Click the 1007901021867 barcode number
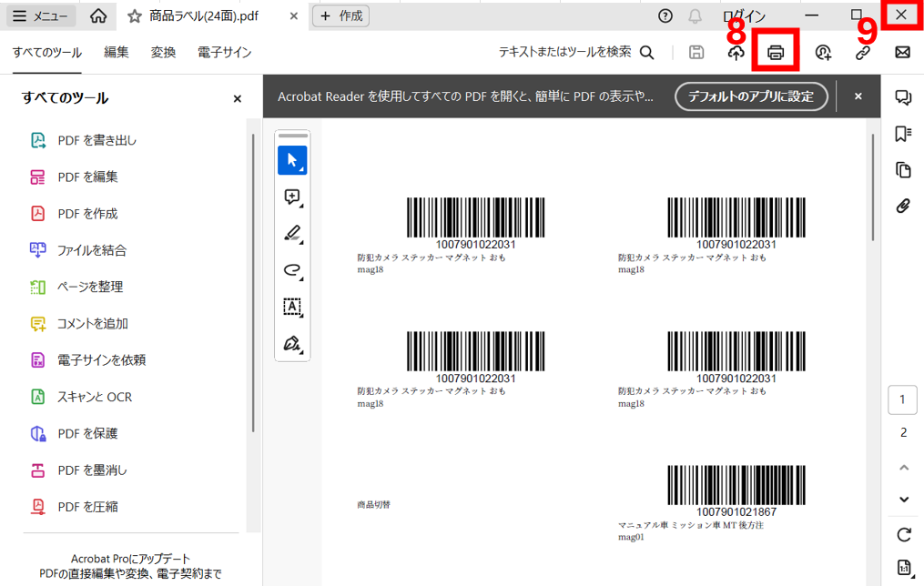Viewport: 924px width, 586px height. tap(736, 511)
